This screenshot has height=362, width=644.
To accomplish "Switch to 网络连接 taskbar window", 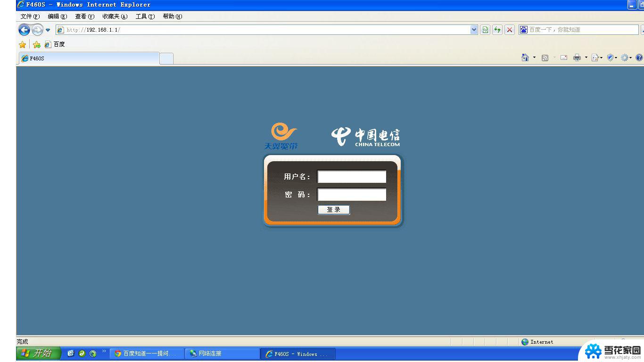I will click(x=223, y=354).
